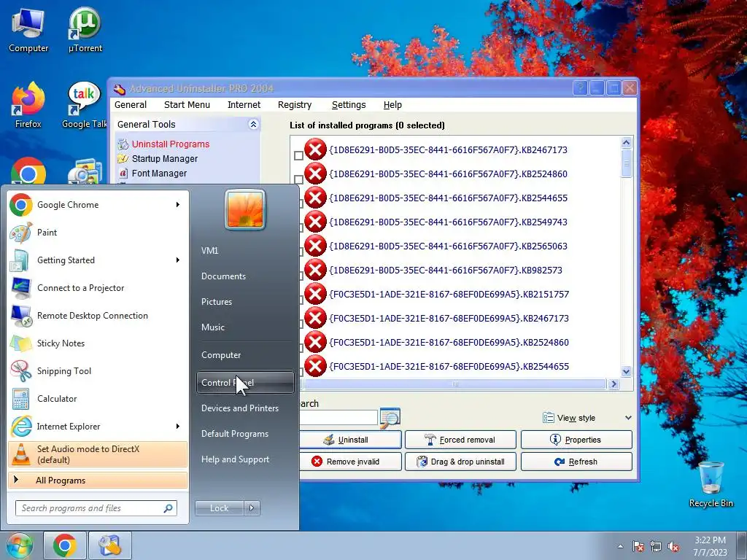This screenshot has height=560, width=747.
Task: Click the Google Chrome icon in Start menu
Action: (x=21, y=205)
